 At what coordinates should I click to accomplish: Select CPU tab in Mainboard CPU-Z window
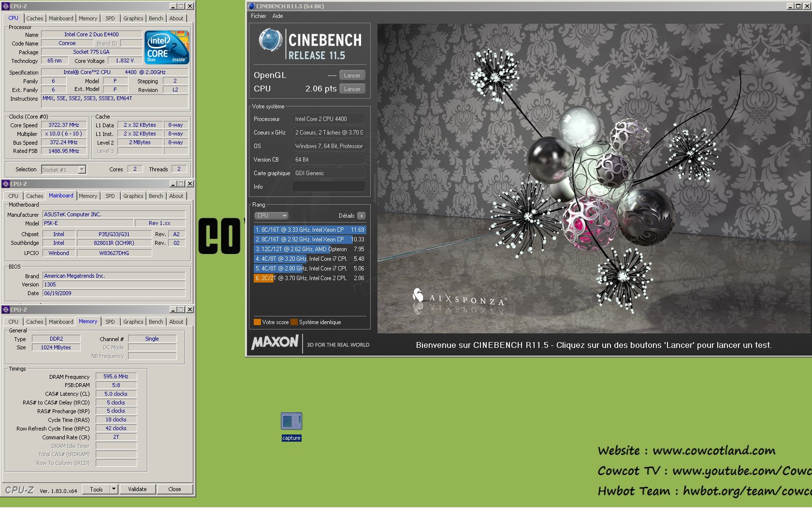click(14, 196)
